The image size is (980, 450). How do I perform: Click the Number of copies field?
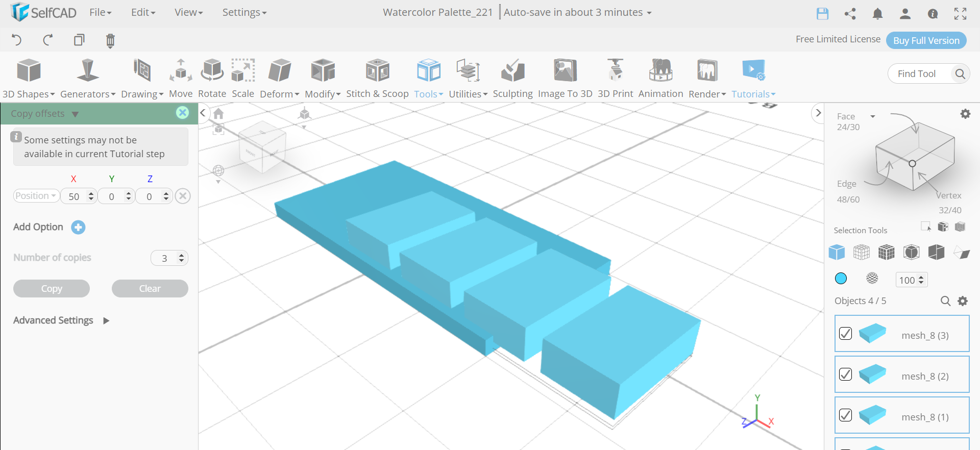(x=169, y=258)
